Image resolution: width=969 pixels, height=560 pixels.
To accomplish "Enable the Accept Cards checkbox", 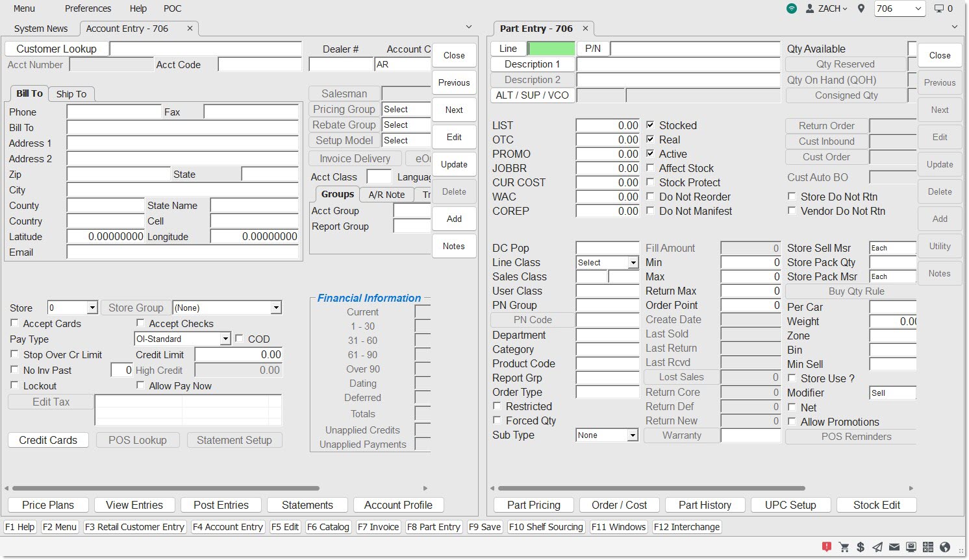I will click(15, 323).
